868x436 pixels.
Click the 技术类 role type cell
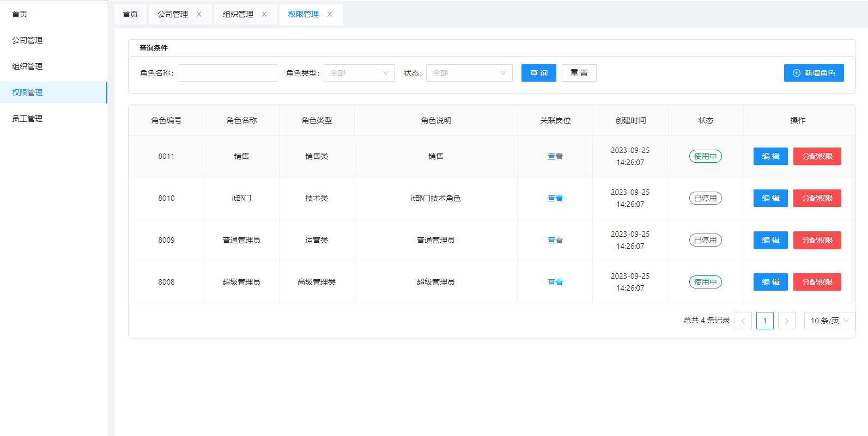point(317,198)
